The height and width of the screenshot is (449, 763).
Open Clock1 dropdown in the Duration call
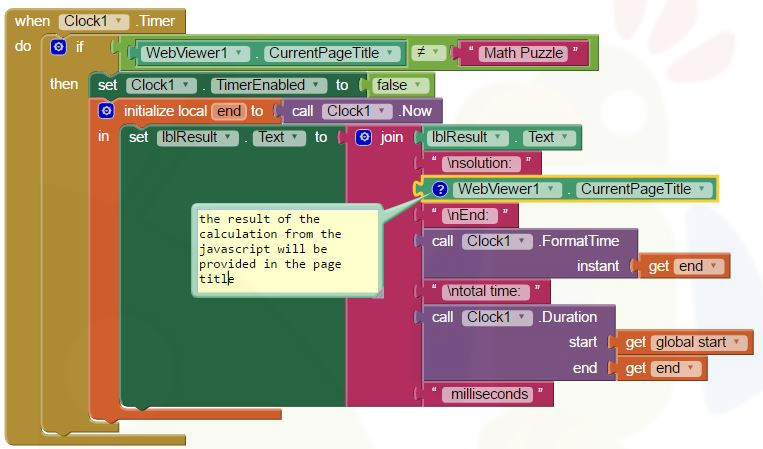click(496, 317)
